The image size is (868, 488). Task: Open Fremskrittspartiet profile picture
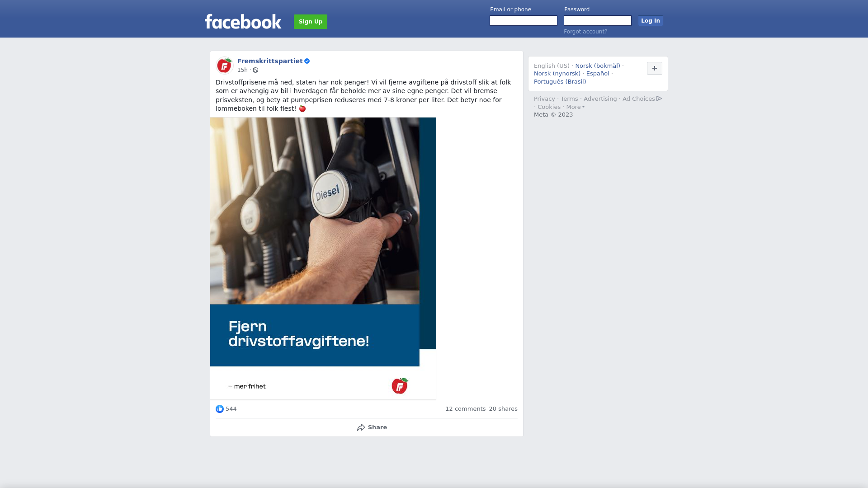pos(224,66)
